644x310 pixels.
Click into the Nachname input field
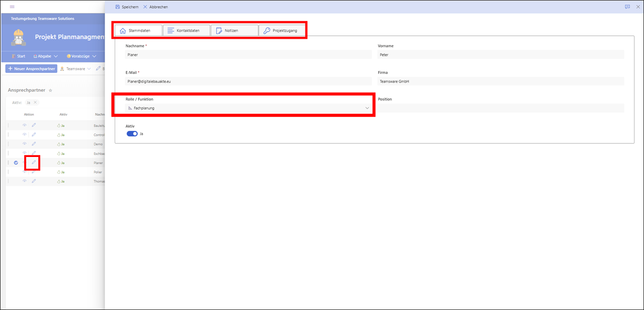click(248, 55)
